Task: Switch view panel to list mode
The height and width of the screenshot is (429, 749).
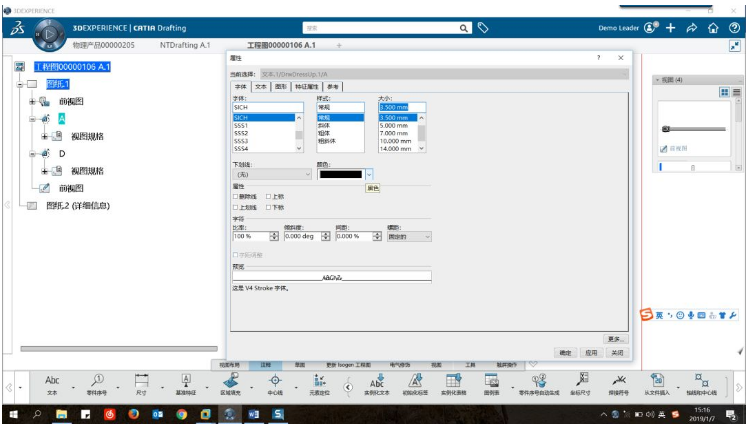Action: point(736,92)
